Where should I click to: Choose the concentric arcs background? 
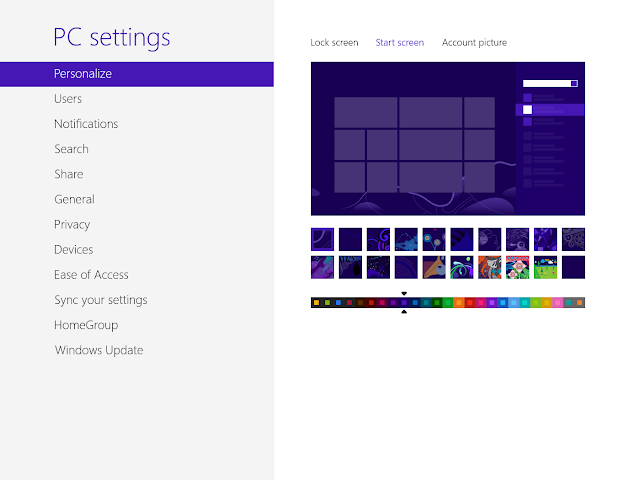point(406,267)
